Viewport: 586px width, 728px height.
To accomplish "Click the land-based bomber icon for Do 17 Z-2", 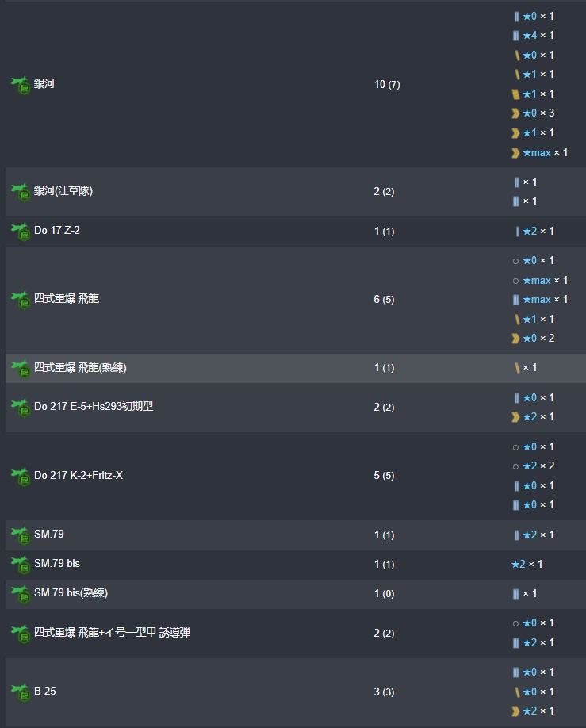I will pyautogui.click(x=20, y=231).
